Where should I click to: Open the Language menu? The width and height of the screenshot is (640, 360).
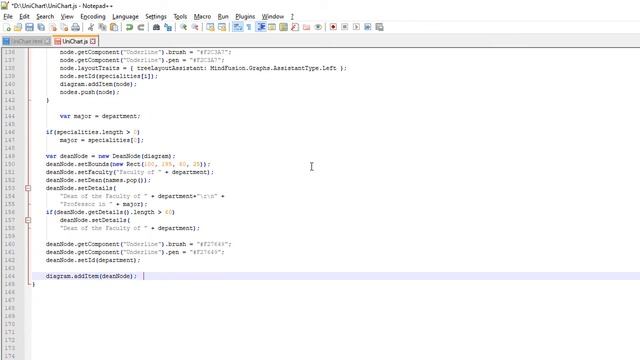[x=125, y=16]
